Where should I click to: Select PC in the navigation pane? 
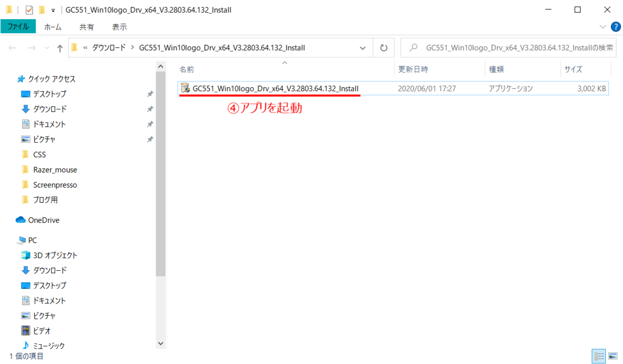tap(32, 240)
